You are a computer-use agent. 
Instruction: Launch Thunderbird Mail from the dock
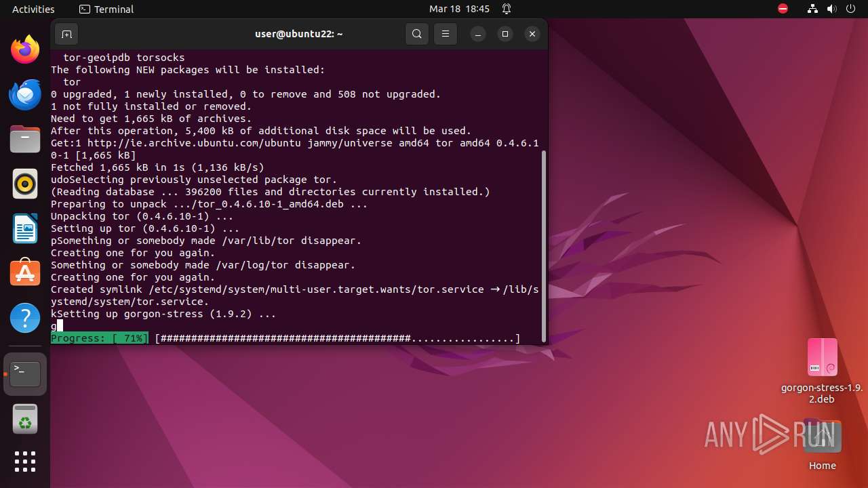click(x=25, y=94)
